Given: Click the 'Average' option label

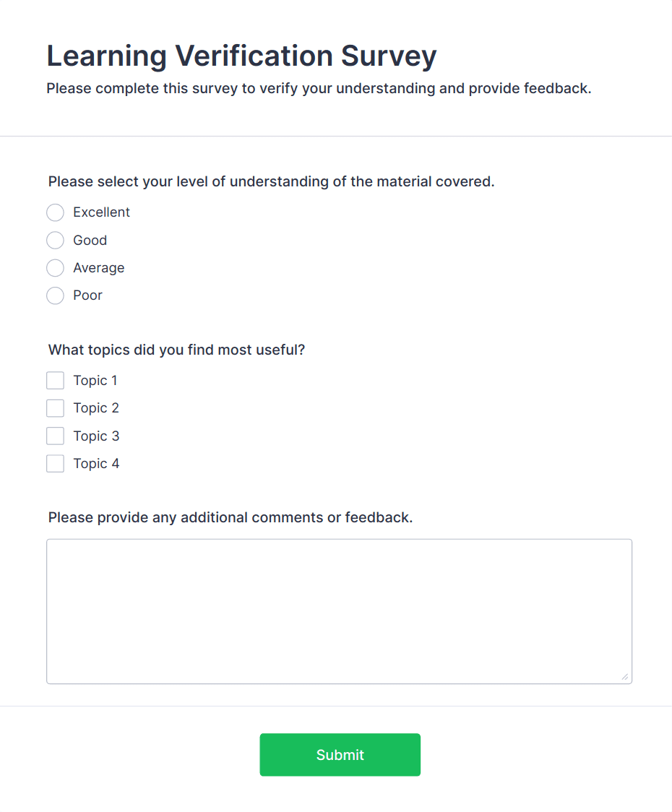Looking at the screenshot, I should (x=98, y=268).
